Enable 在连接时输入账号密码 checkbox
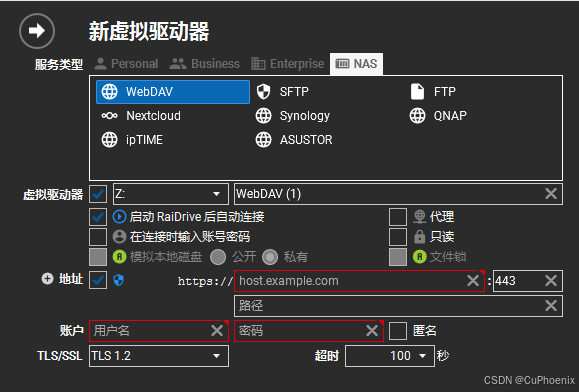 click(98, 237)
